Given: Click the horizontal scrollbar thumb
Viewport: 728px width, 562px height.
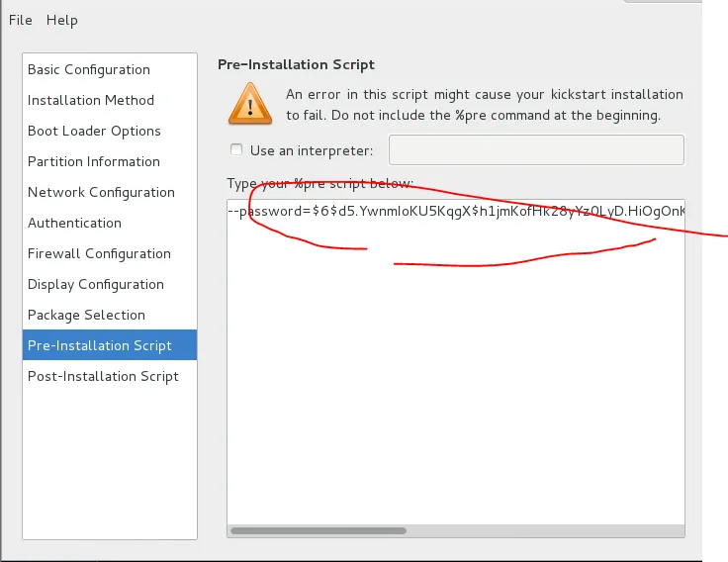Looking at the screenshot, I should point(318,530).
